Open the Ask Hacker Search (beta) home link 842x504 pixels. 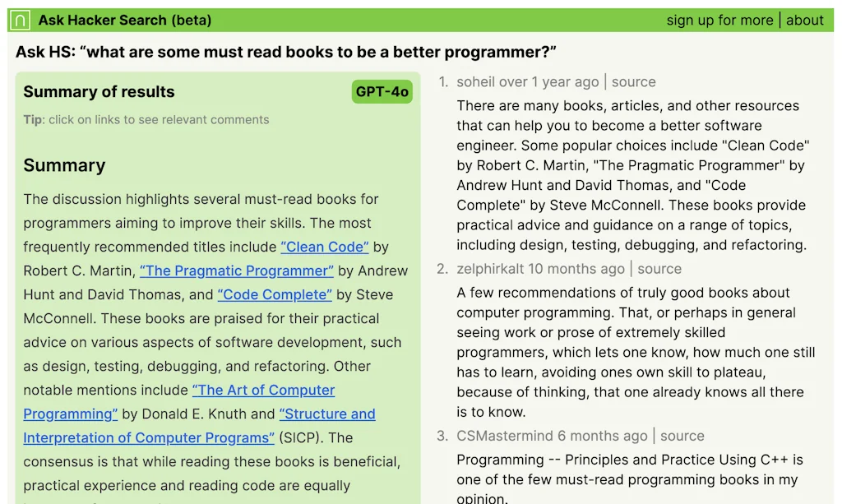tap(124, 20)
